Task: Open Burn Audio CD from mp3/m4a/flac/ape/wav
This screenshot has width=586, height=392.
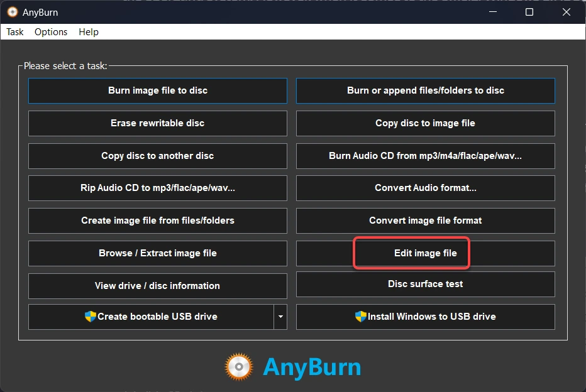Action: 425,156
